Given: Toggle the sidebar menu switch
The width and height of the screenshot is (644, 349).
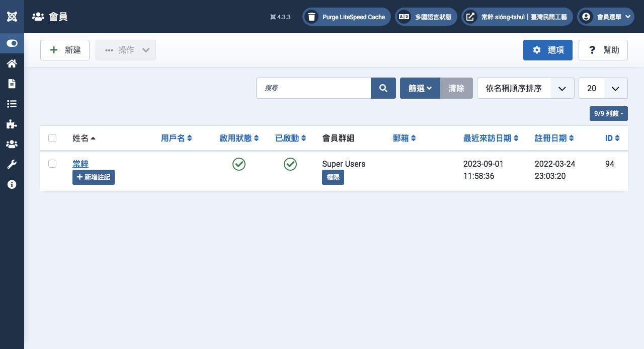Looking at the screenshot, I should click(x=12, y=43).
